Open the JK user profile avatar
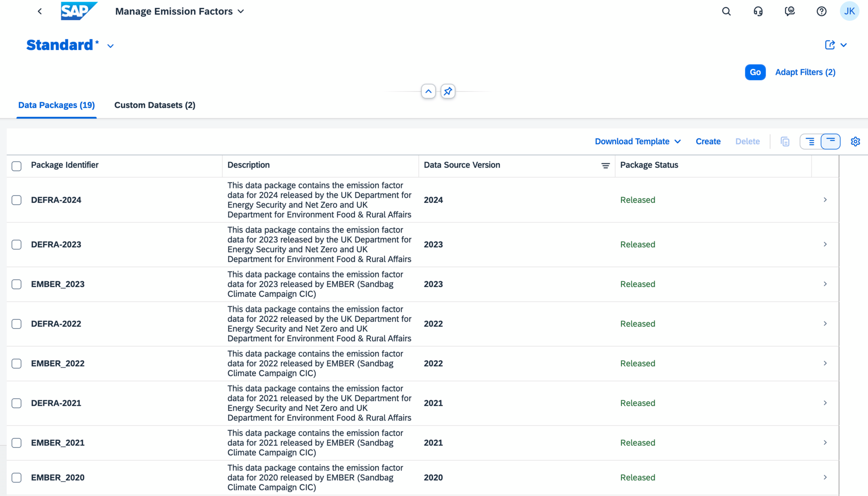Image resolution: width=868 pixels, height=496 pixels. tap(849, 11)
